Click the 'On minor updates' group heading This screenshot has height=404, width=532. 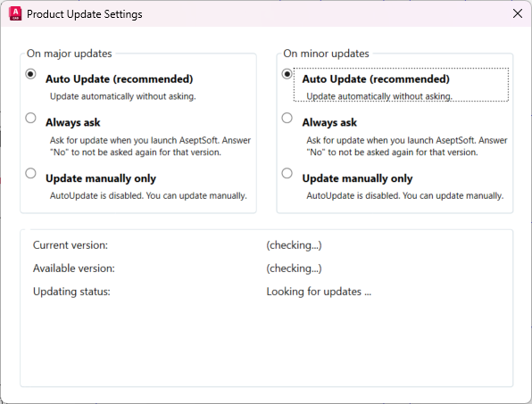326,54
